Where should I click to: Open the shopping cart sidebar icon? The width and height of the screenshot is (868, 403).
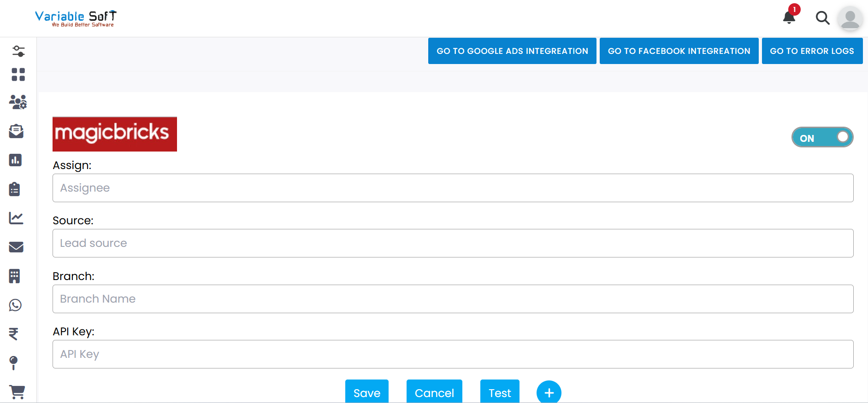coord(17,392)
